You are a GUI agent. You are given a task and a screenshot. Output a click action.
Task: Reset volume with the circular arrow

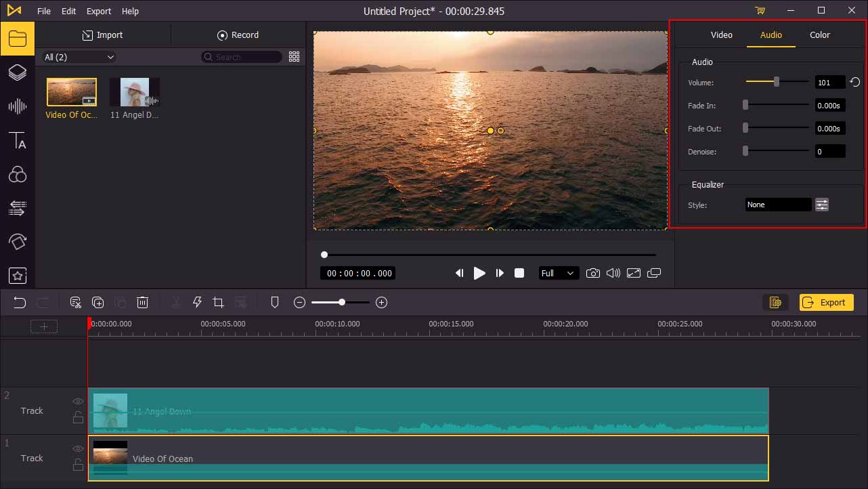click(x=855, y=83)
